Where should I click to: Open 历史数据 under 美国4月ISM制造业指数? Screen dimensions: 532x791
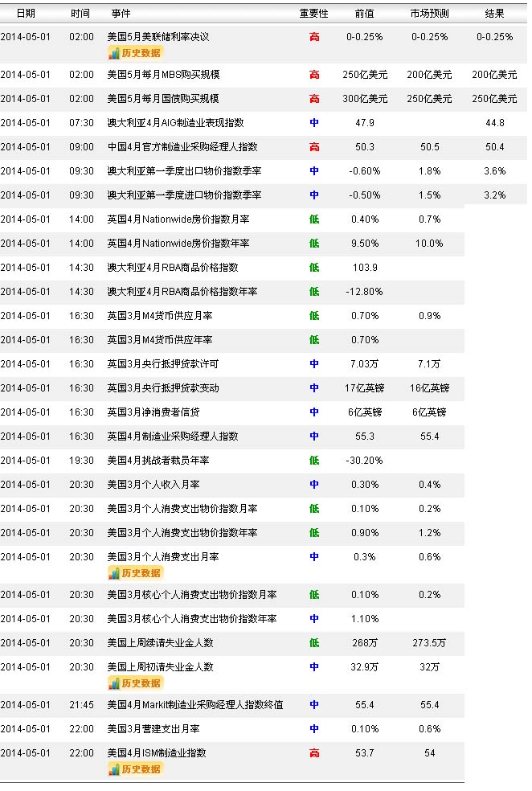(x=136, y=768)
